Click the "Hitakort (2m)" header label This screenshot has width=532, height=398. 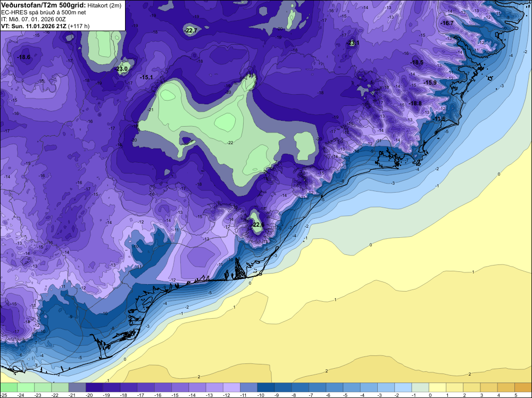point(104,5)
